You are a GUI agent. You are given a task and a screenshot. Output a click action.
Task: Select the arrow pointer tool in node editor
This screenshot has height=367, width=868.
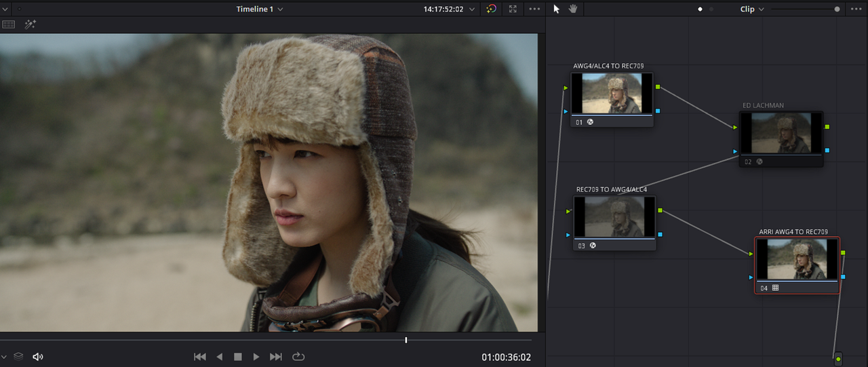(x=557, y=9)
